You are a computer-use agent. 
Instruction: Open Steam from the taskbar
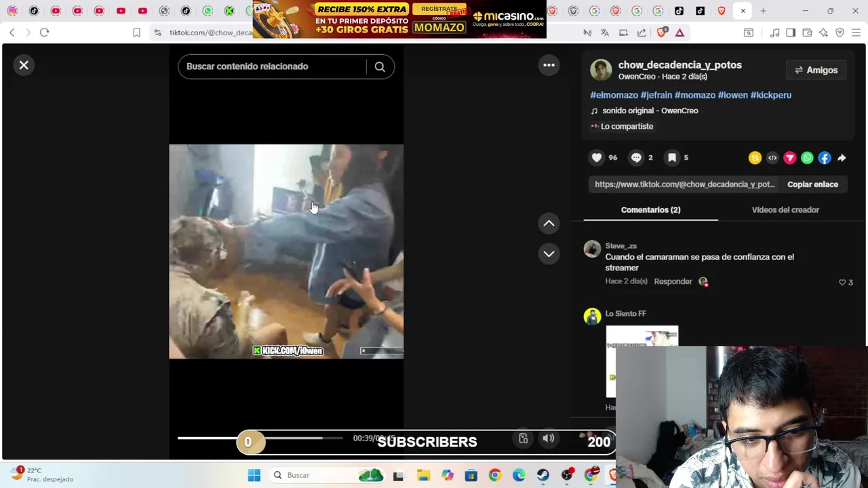tap(542, 475)
